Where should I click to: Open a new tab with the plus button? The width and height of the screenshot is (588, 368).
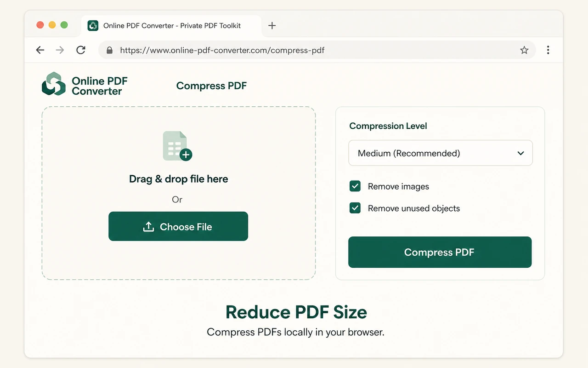[x=272, y=26]
